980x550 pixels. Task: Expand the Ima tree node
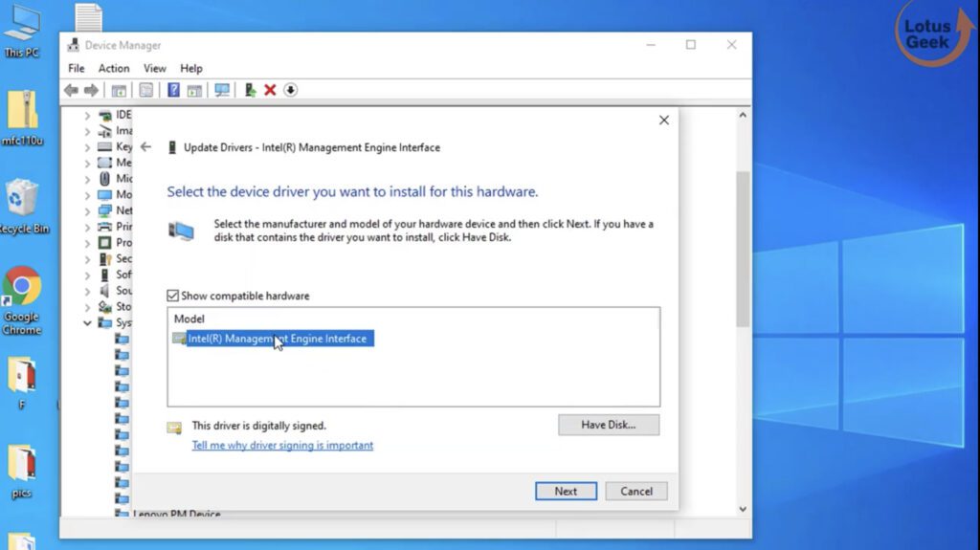click(87, 131)
